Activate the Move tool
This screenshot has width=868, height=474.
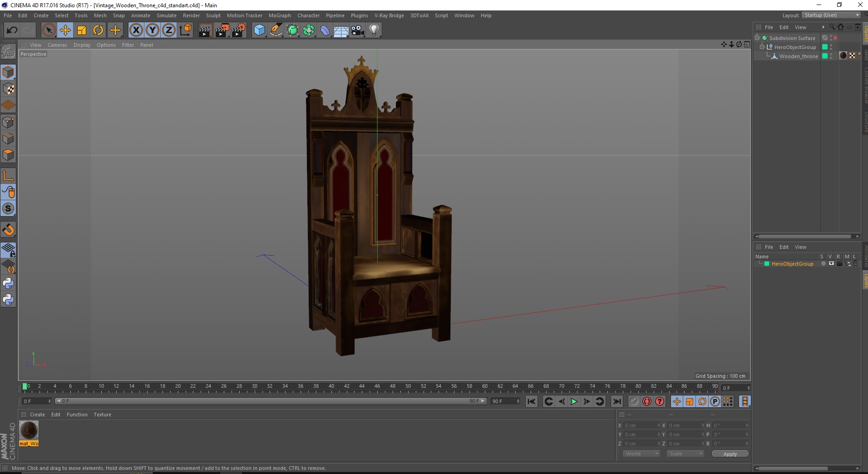pyautogui.click(x=65, y=30)
